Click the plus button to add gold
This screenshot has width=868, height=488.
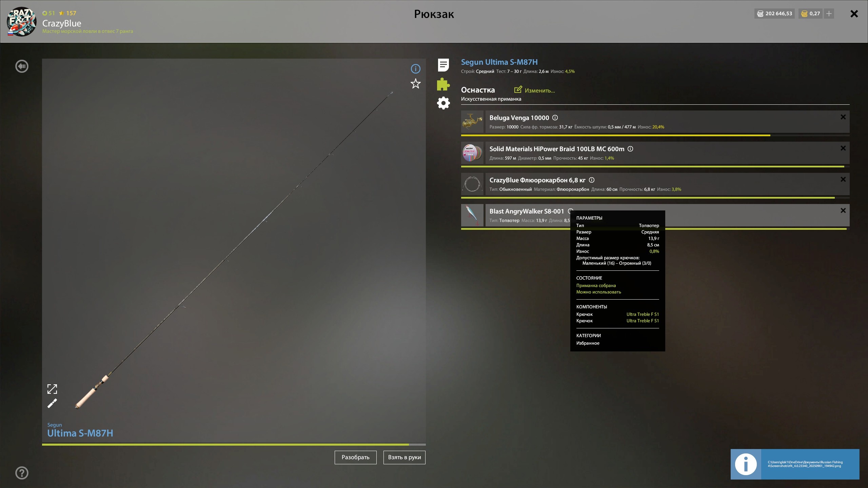(x=829, y=14)
